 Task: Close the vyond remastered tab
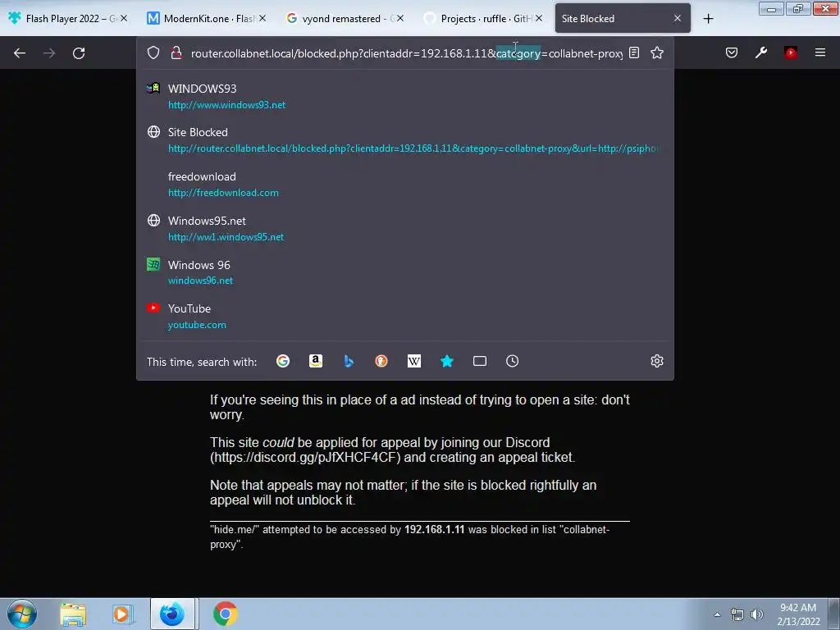pyautogui.click(x=400, y=18)
